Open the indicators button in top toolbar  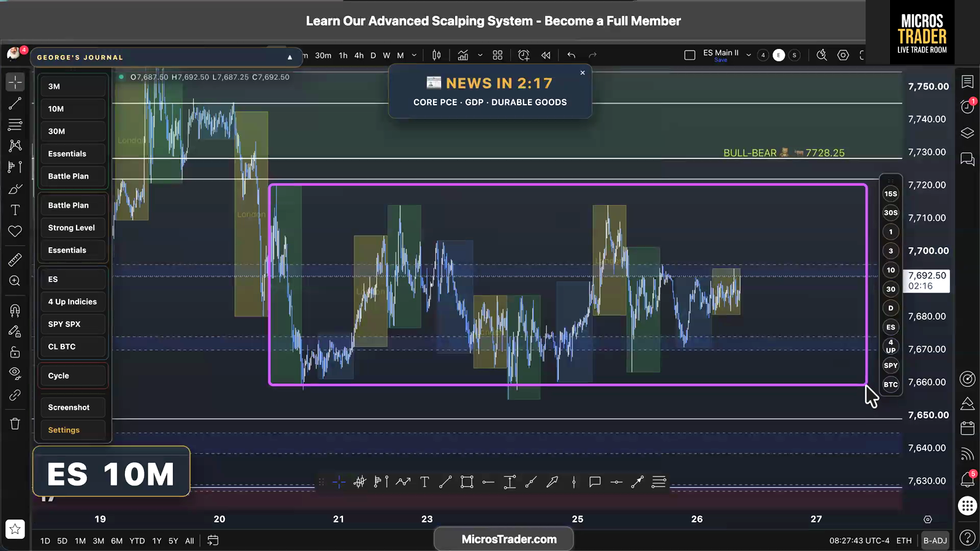[463, 55]
